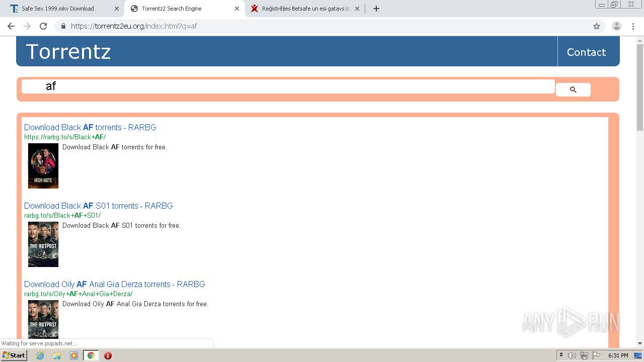Viewport: 644px width, 362px height.
Task: Click 'Download Black AF torrents for free.' description
Action: point(115,147)
